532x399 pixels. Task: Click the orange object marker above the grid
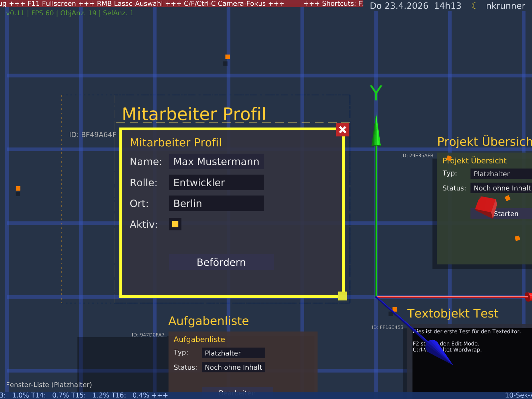[227, 57]
